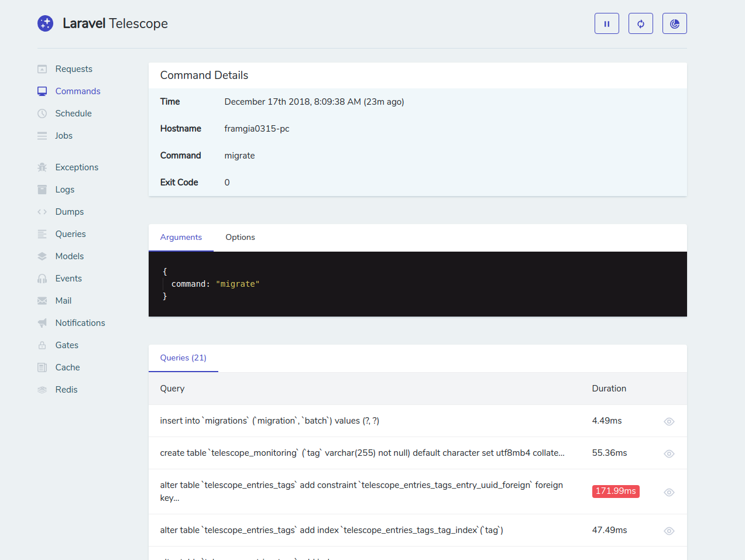
Task: Go to the Schedule page
Action: pos(73,114)
